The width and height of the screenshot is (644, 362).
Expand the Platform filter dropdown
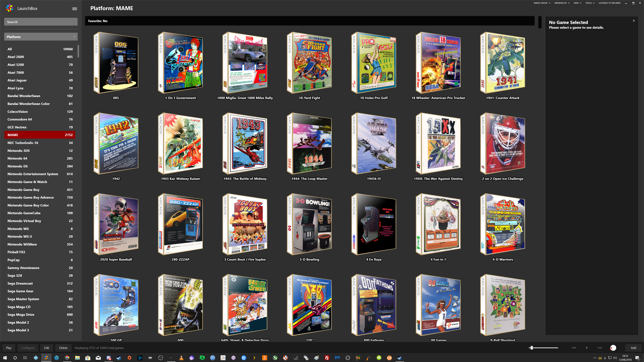point(41,37)
